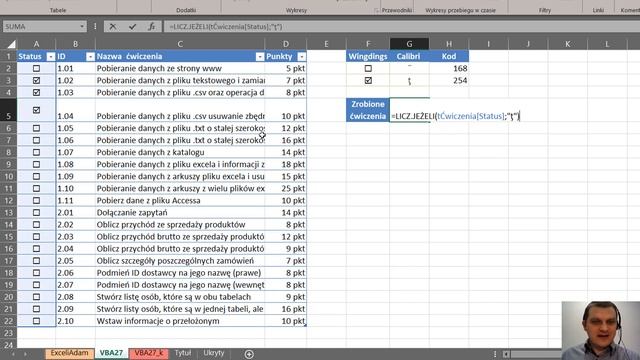Select the '25 pkt' points cell
This screenshot has width=640, height=360.
pos(286,189)
